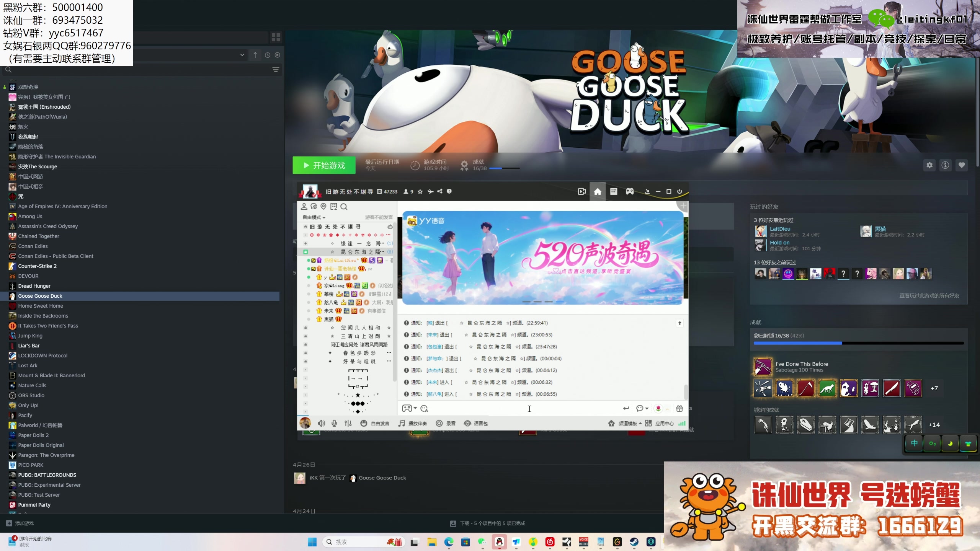Open YY chat game controller dropdown
The image size is (980, 551).
[409, 408]
